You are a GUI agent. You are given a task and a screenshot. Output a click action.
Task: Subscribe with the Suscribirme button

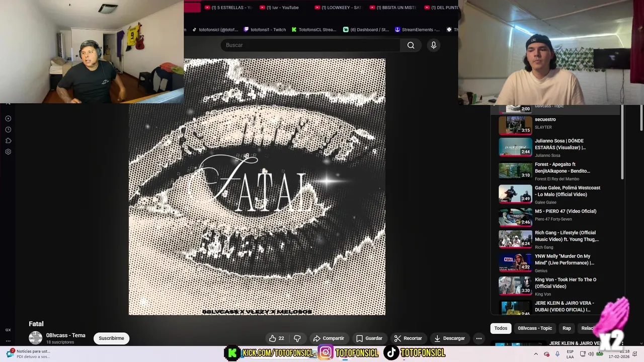coord(111,338)
